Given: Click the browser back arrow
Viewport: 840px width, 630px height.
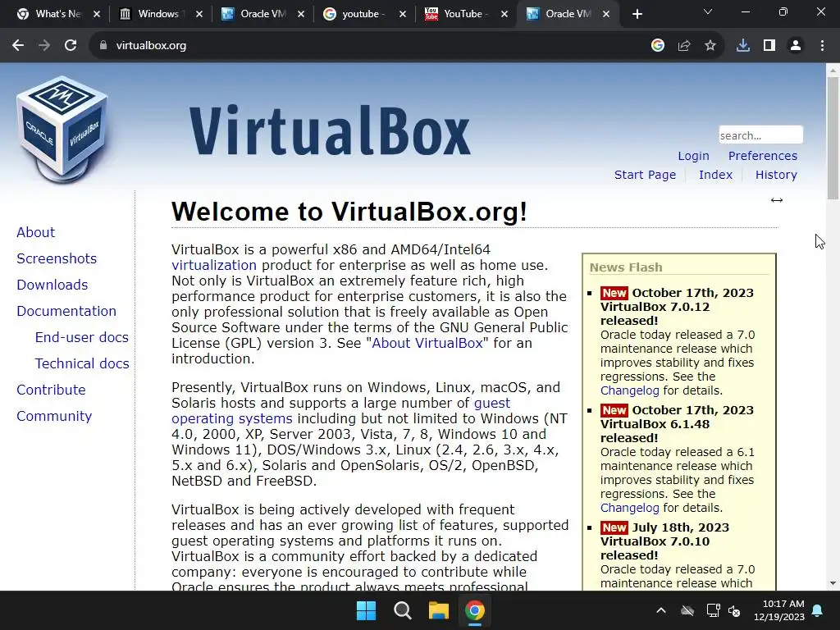Looking at the screenshot, I should 18,46.
